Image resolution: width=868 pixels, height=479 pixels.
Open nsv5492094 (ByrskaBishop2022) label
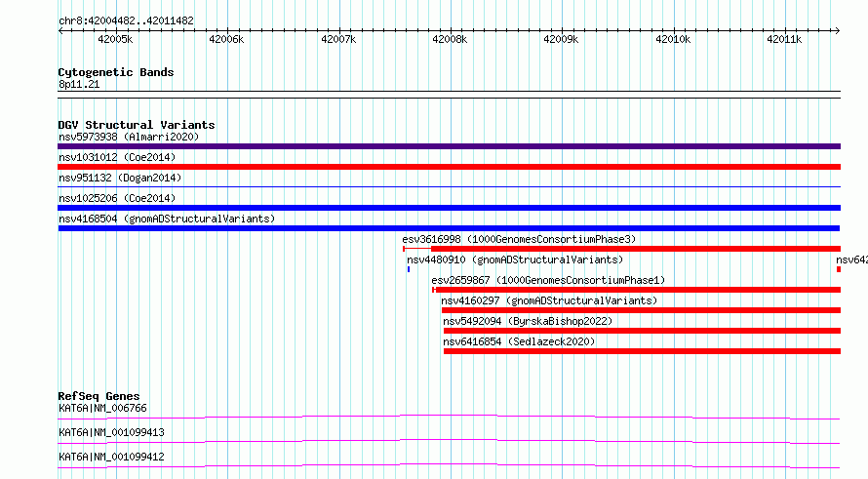pos(528,321)
